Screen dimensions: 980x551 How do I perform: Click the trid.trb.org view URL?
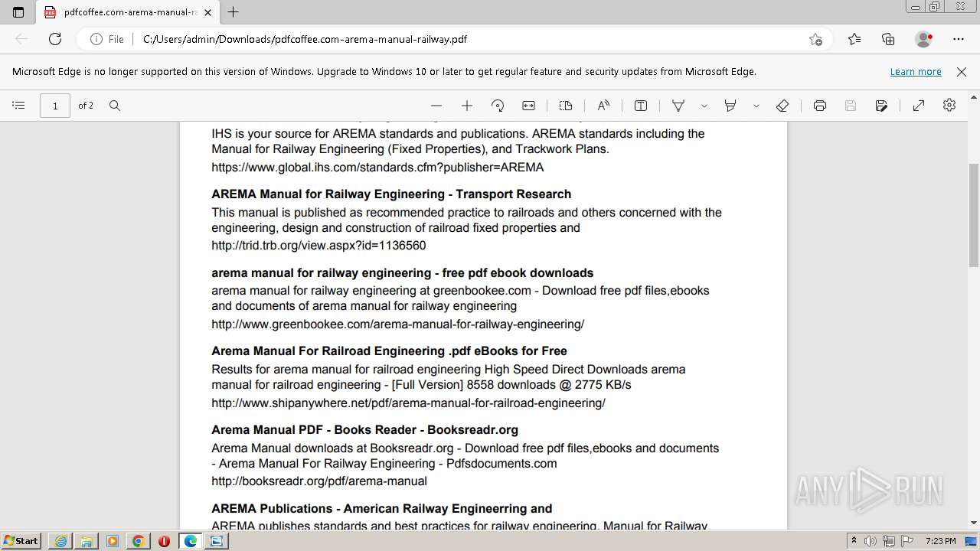pos(318,246)
